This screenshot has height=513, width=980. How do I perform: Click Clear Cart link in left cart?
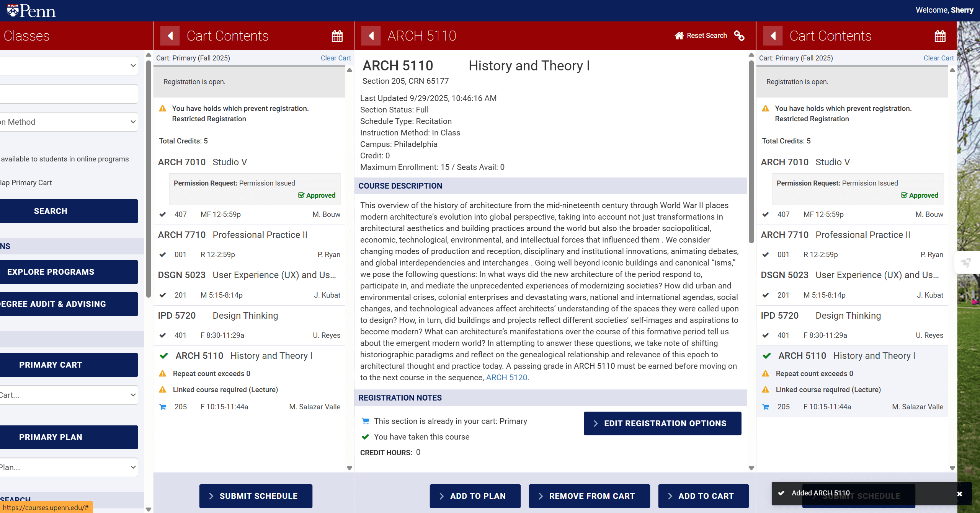tap(336, 58)
